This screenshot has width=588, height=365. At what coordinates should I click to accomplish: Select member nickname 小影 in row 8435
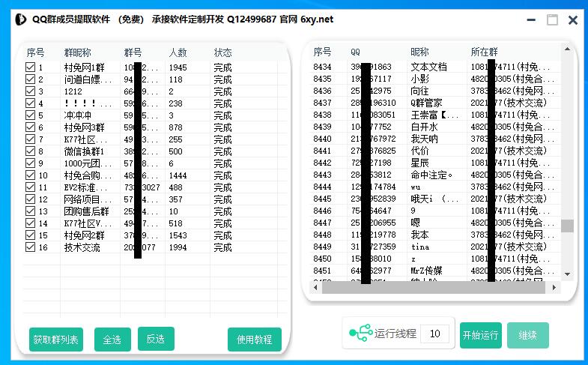[x=419, y=79]
